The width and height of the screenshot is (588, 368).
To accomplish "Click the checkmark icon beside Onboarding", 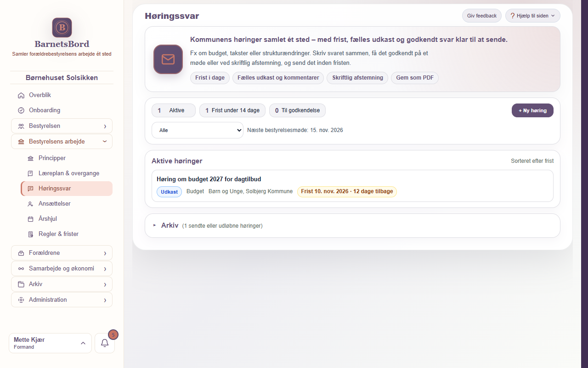I will click(x=21, y=110).
